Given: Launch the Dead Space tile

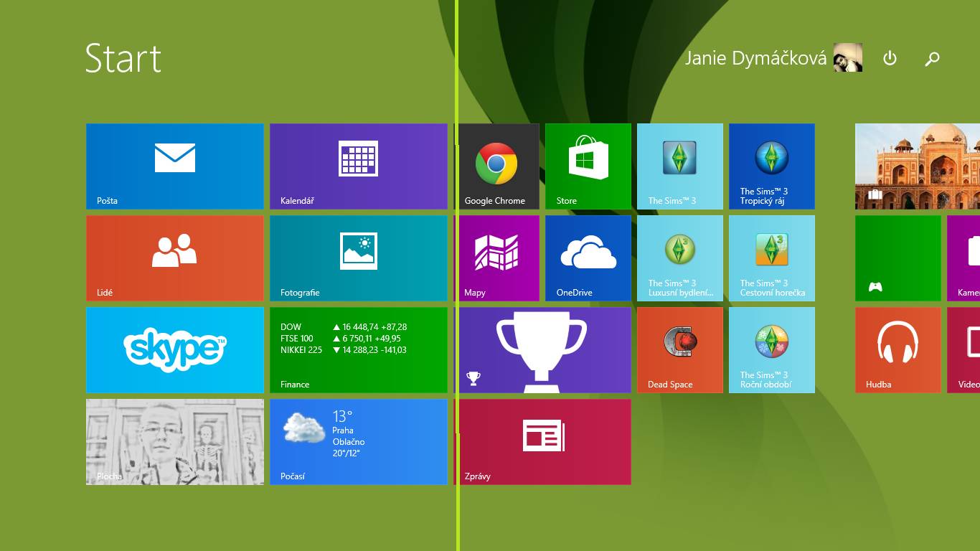Looking at the screenshot, I should [x=680, y=350].
